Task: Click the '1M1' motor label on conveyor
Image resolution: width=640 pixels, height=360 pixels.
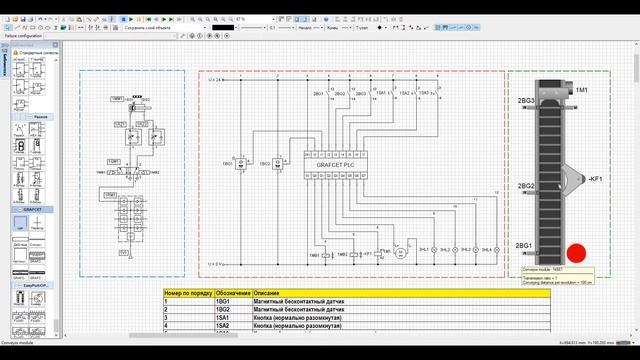Action: [x=582, y=90]
